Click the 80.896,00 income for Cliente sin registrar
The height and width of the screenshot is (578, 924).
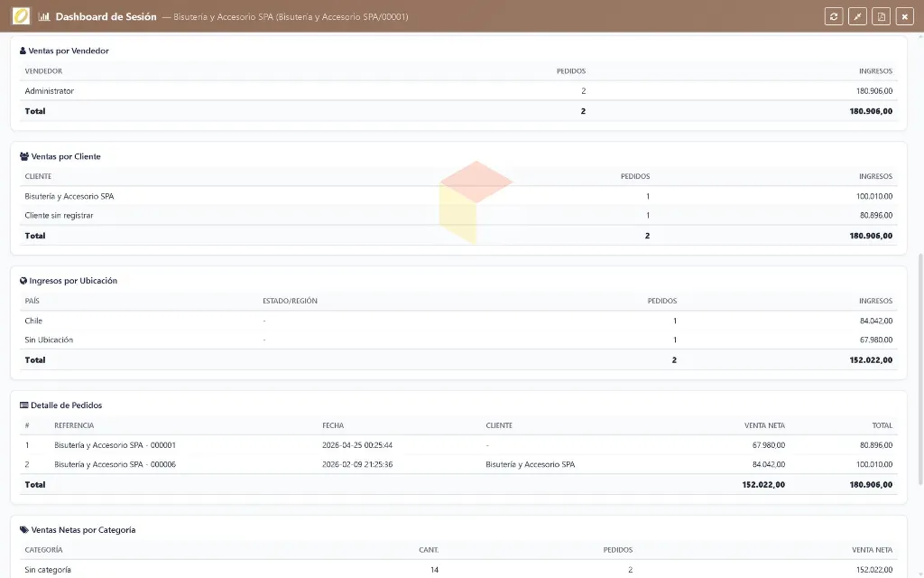point(875,215)
